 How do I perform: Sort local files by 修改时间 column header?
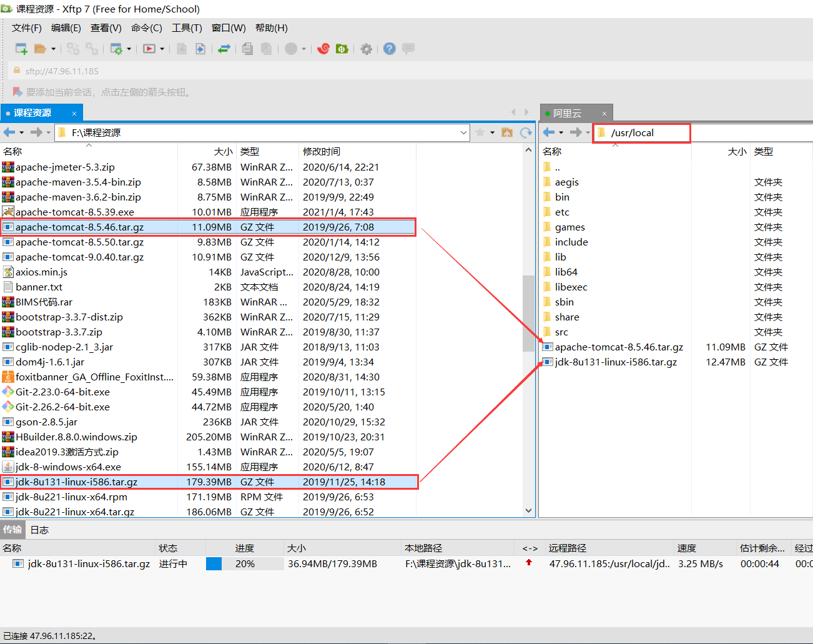coord(322,152)
